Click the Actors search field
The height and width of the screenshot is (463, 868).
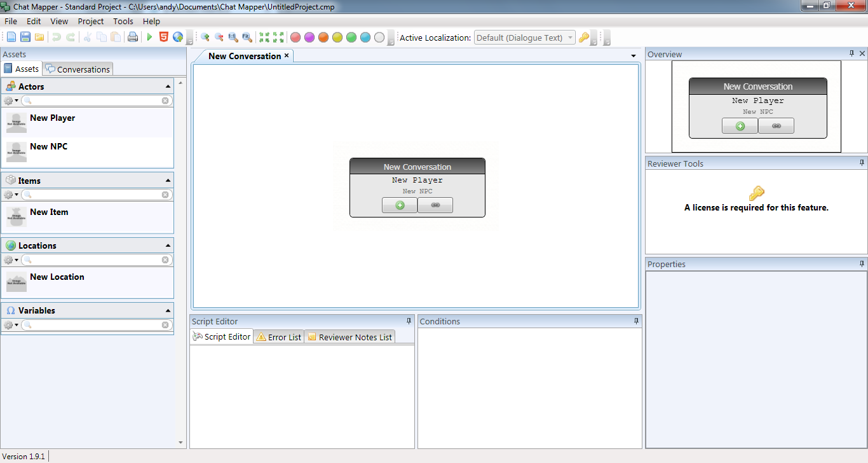click(97, 100)
